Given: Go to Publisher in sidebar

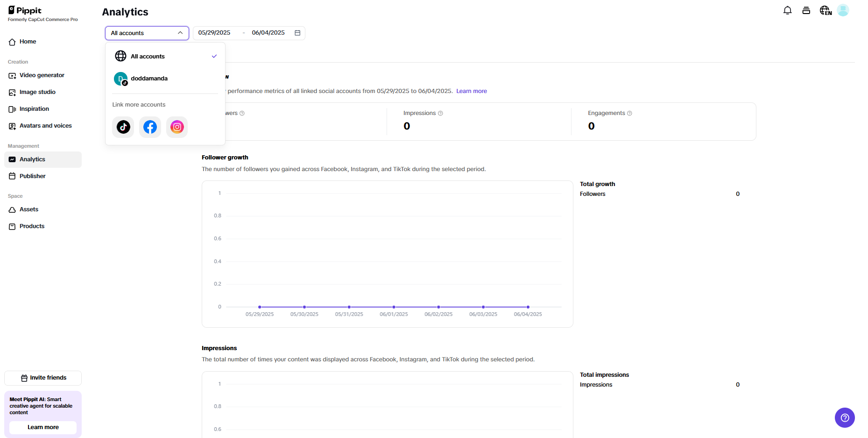Looking at the screenshot, I should 33,176.
